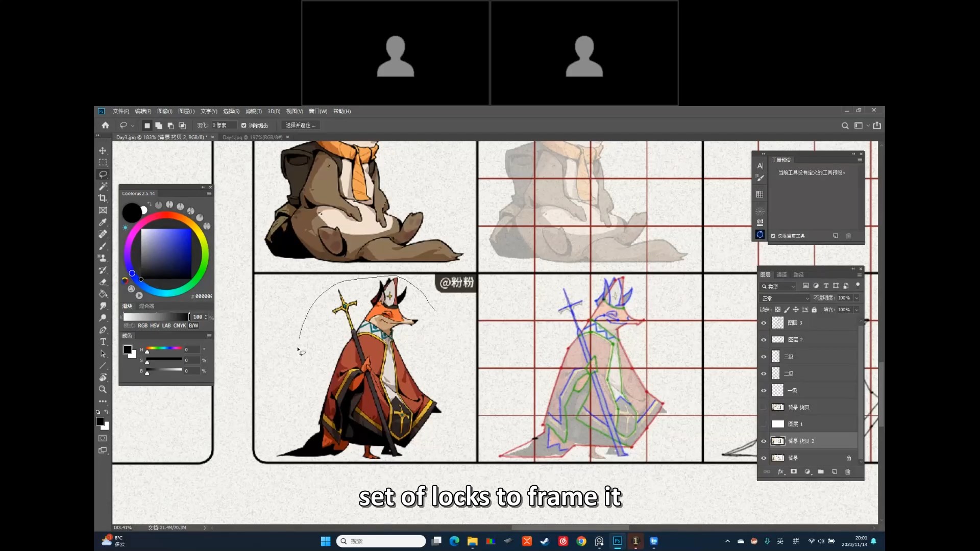The image size is (980, 551).
Task: Click the lock all layers icon
Action: [x=814, y=310]
